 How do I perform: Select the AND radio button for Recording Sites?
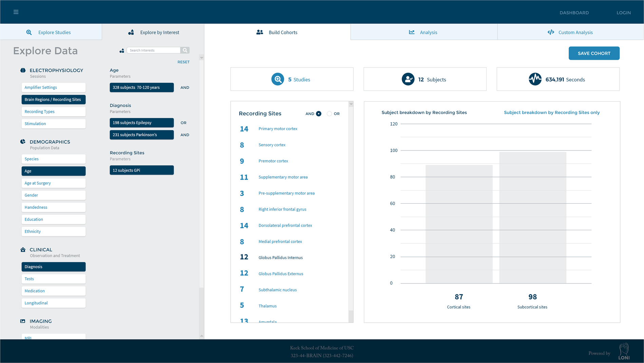pos(318,114)
